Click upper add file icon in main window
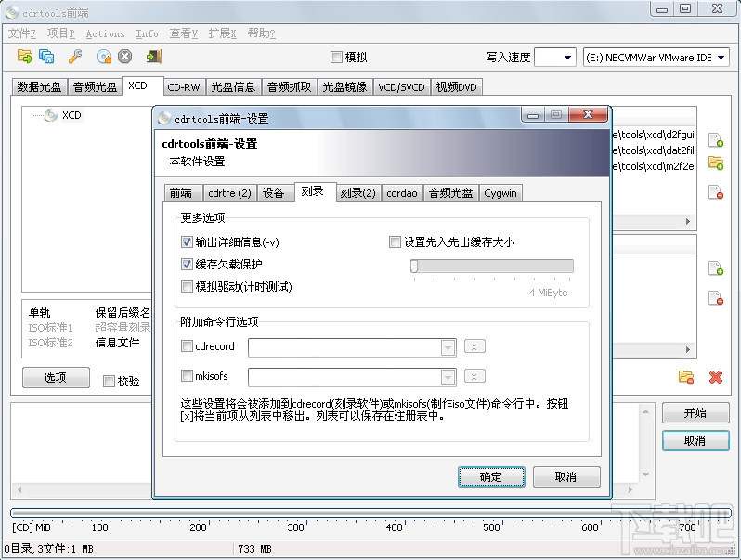The image size is (741, 560). 716,140
